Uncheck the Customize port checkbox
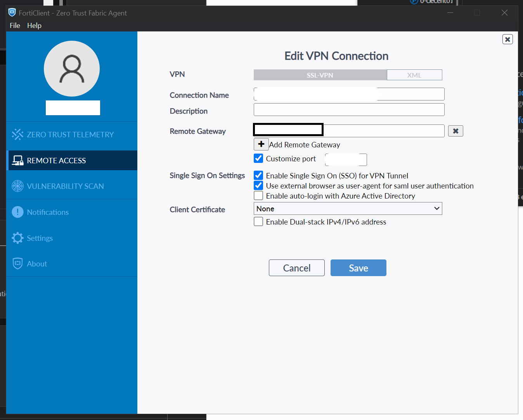Screen dimensions: 523x420 [x=258, y=159]
